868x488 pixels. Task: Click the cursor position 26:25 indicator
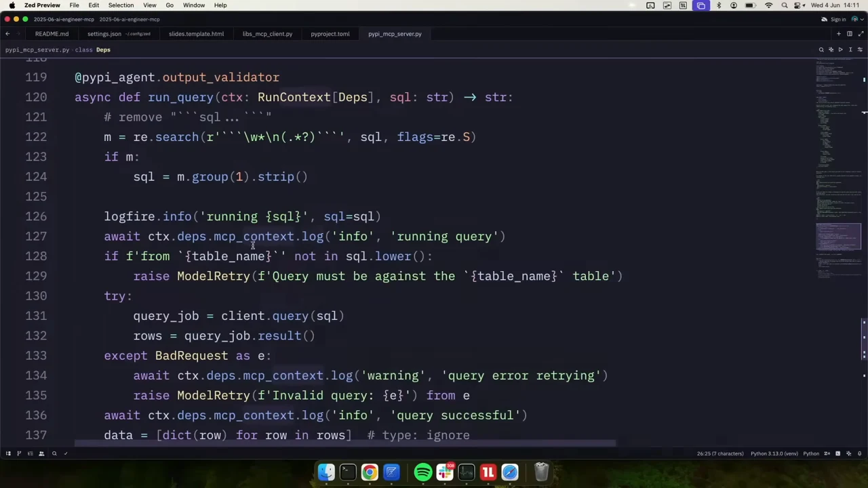pyautogui.click(x=720, y=453)
